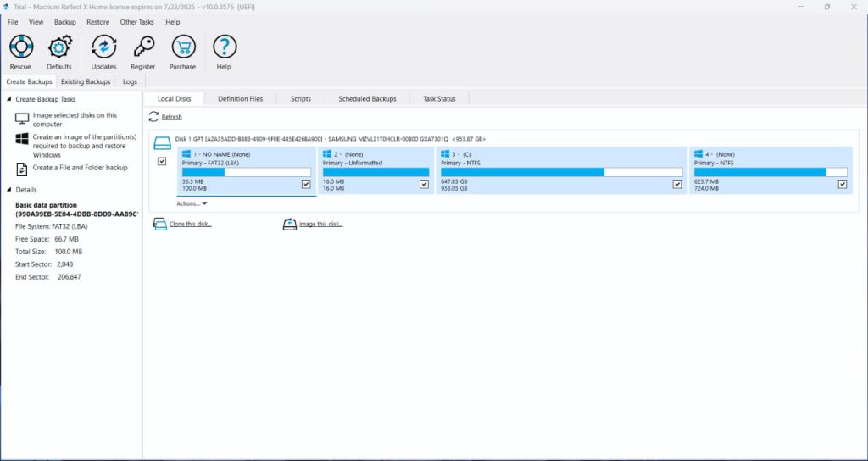Click the Disk 1 drive icon
Screen dimensions: 868x461
(x=162, y=144)
